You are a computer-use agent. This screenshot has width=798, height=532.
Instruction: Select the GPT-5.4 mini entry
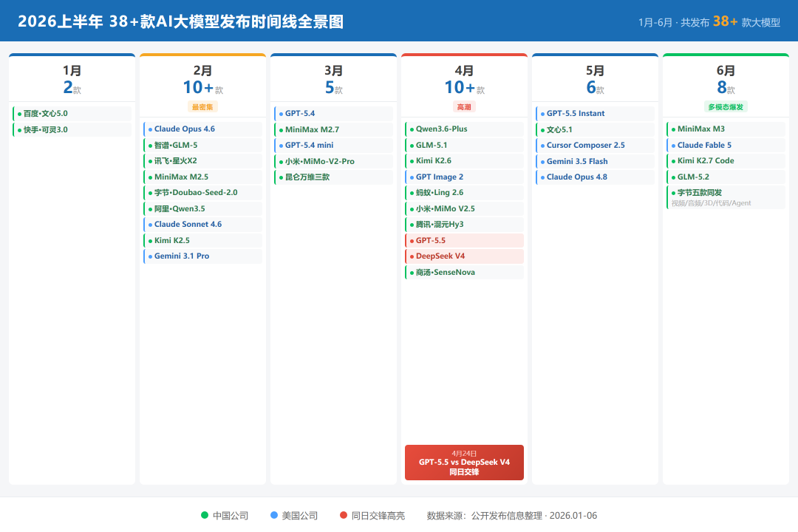point(333,145)
